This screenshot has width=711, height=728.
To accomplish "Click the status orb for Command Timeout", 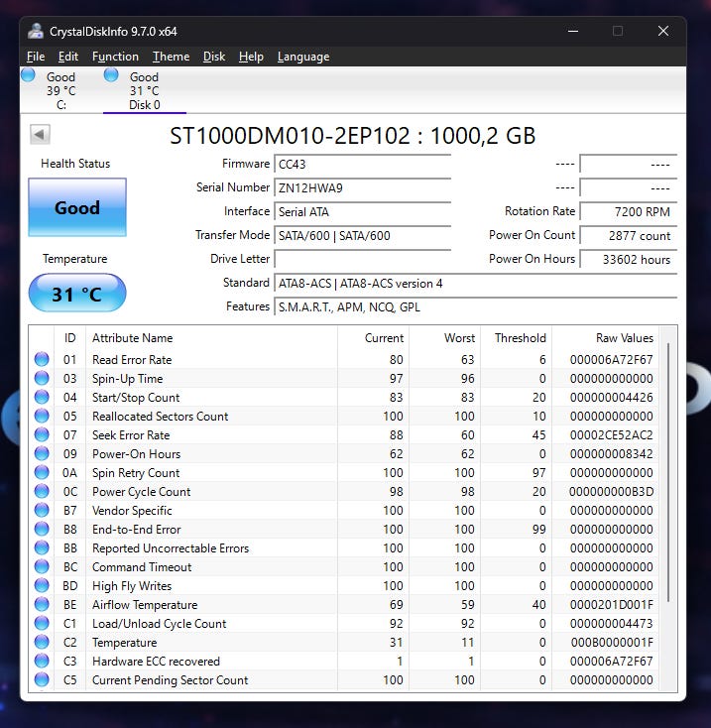I will tap(42, 567).
